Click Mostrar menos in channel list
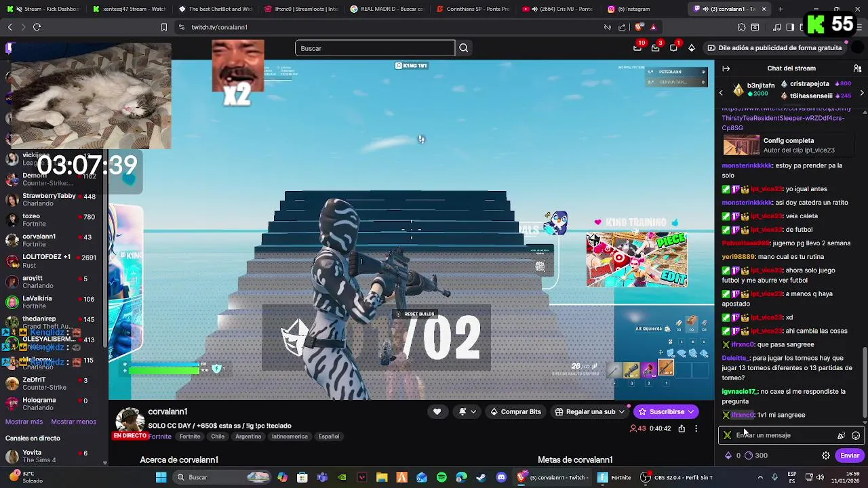868x488 pixels. [x=73, y=422]
